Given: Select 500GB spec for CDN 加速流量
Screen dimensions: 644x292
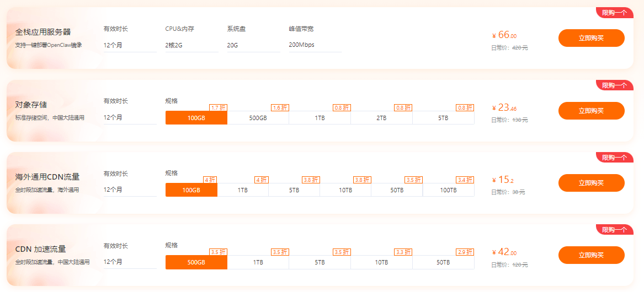Looking at the screenshot, I should [x=196, y=262].
